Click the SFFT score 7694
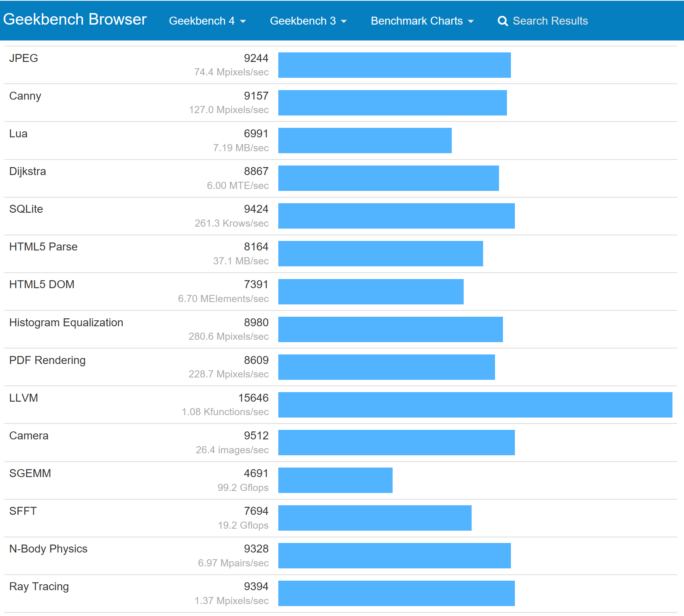684x616 pixels. [x=256, y=511]
